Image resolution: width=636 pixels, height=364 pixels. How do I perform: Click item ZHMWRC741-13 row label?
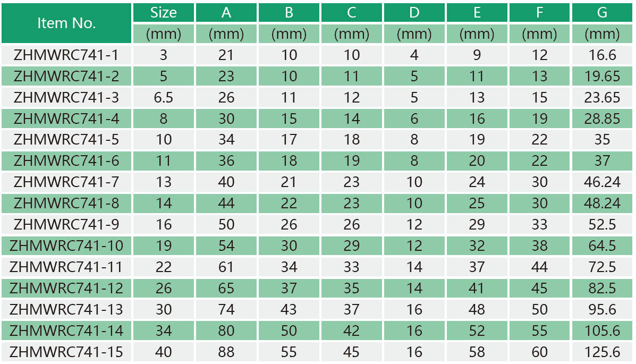(66, 309)
